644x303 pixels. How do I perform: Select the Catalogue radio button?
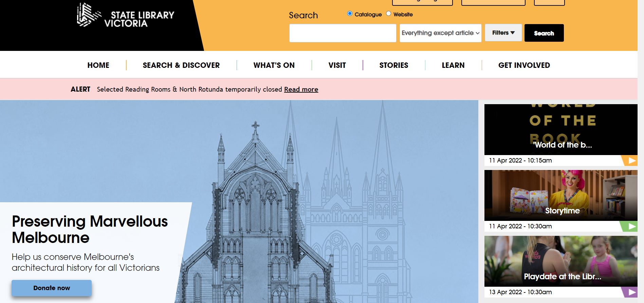point(350,14)
